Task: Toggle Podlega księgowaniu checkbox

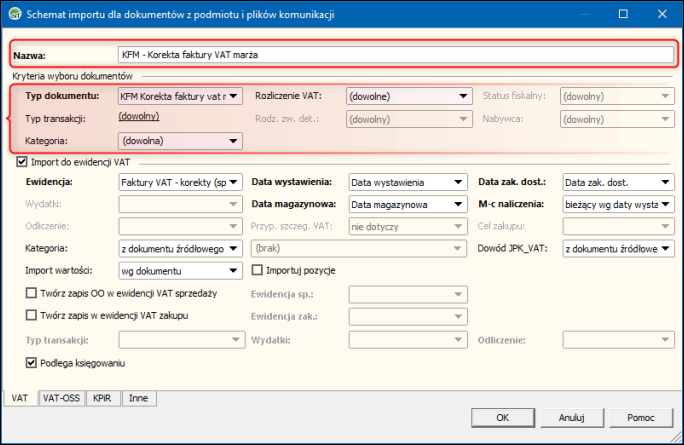Action: pos(31,363)
